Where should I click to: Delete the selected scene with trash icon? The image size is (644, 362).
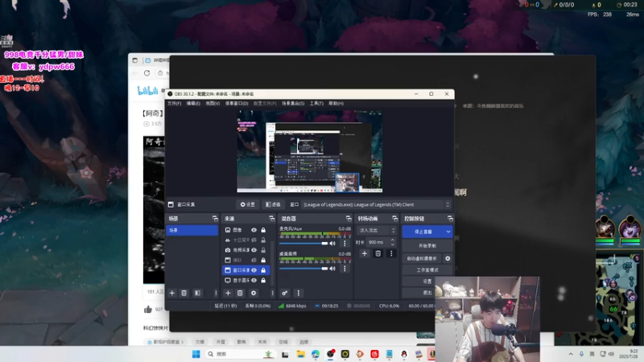[184, 293]
